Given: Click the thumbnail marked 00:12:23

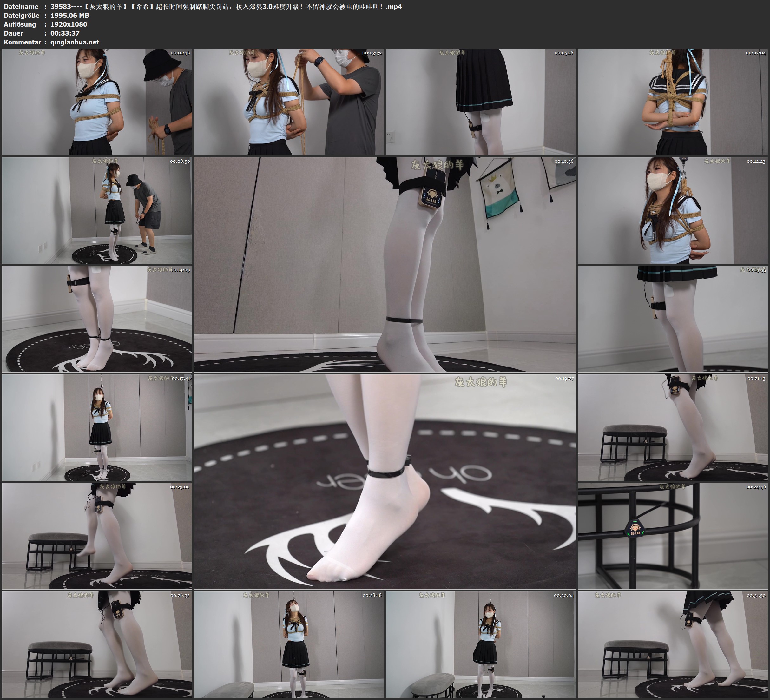Looking at the screenshot, I should pyautogui.click(x=673, y=210).
